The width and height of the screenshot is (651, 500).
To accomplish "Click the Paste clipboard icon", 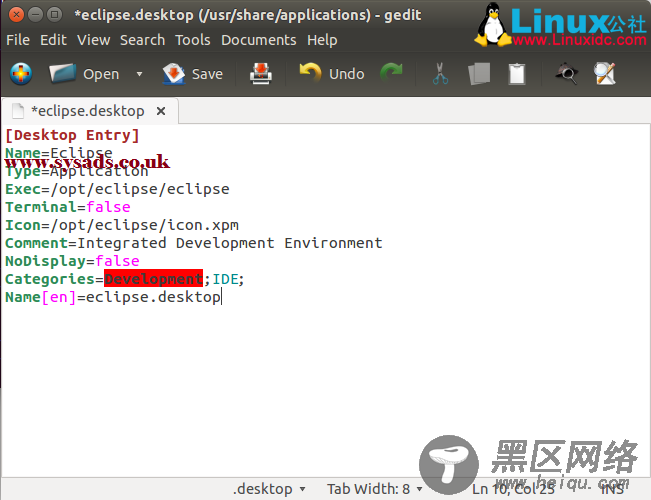I will pyautogui.click(x=517, y=74).
